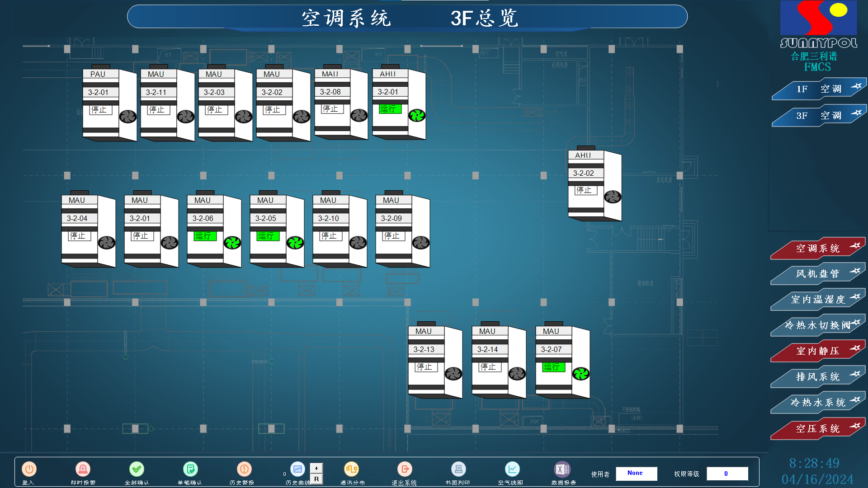The width and height of the screenshot is (868, 488).
Task: Open 室内温湿度 menu page
Action: click(x=817, y=300)
